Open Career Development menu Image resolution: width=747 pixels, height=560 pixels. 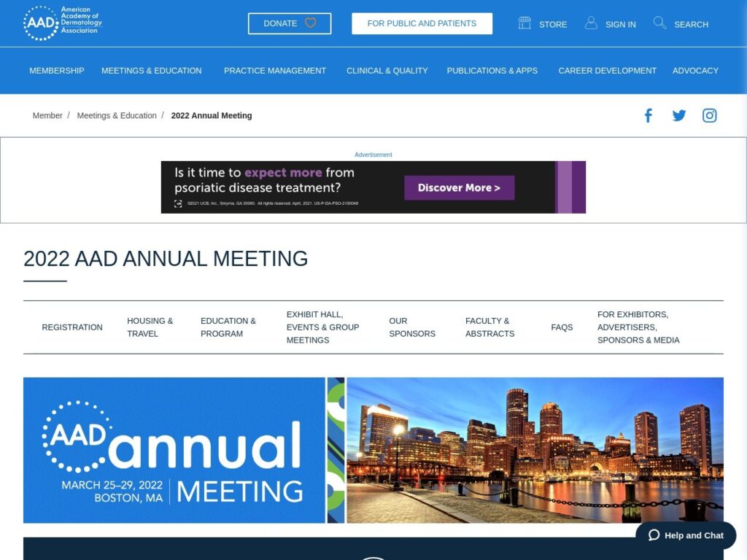[607, 71]
